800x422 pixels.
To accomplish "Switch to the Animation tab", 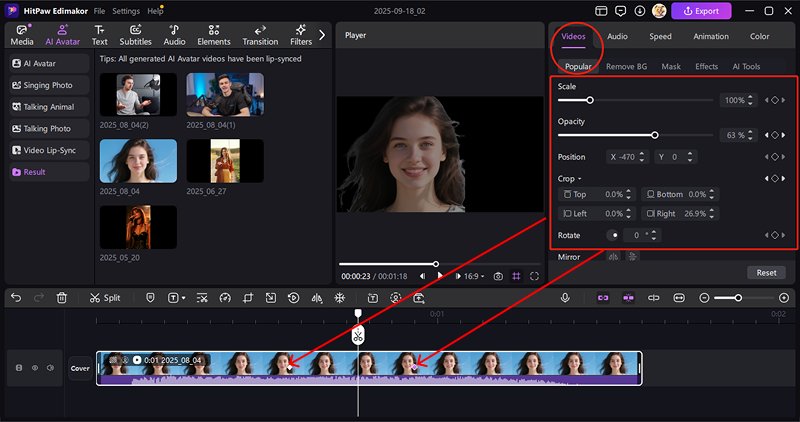I will pyautogui.click(x=711, y=37).
